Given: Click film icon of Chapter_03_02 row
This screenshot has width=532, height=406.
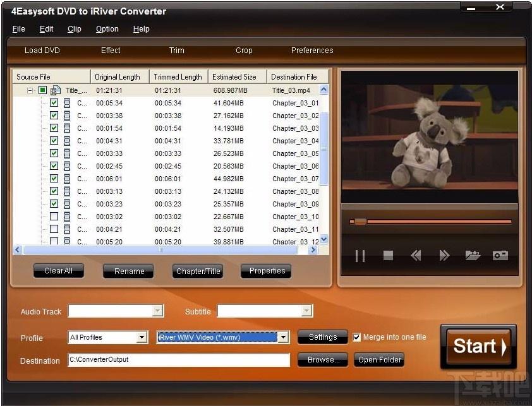Looking at the screenshot, I should (x=67, y=116).
